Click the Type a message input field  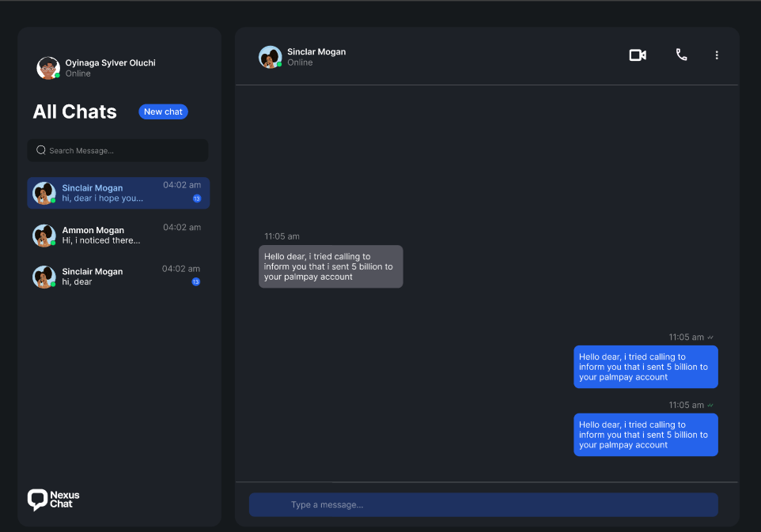pos(483,504)
